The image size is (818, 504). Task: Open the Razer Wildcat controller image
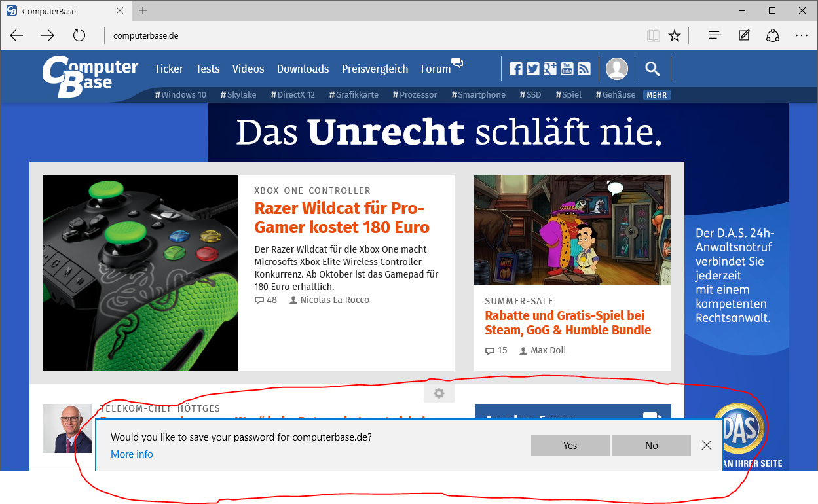[x=140, y=273]
